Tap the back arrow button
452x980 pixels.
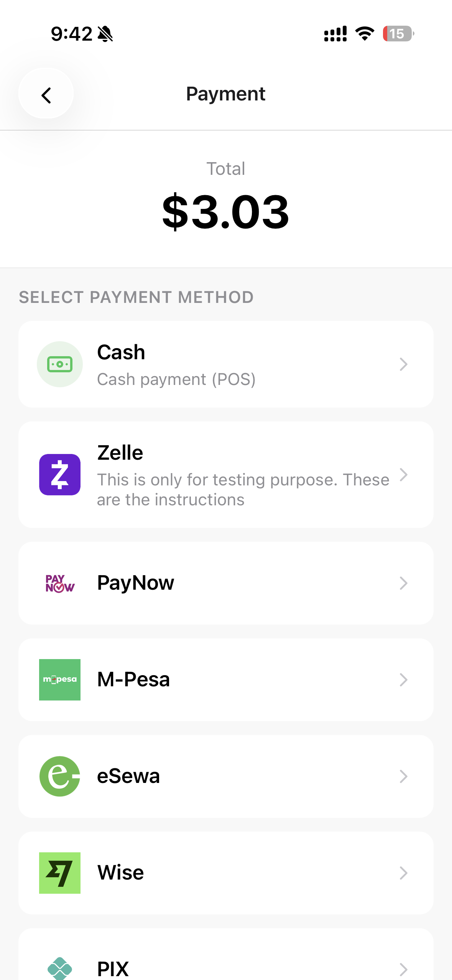pyautogui.click(x=46, y=94)
